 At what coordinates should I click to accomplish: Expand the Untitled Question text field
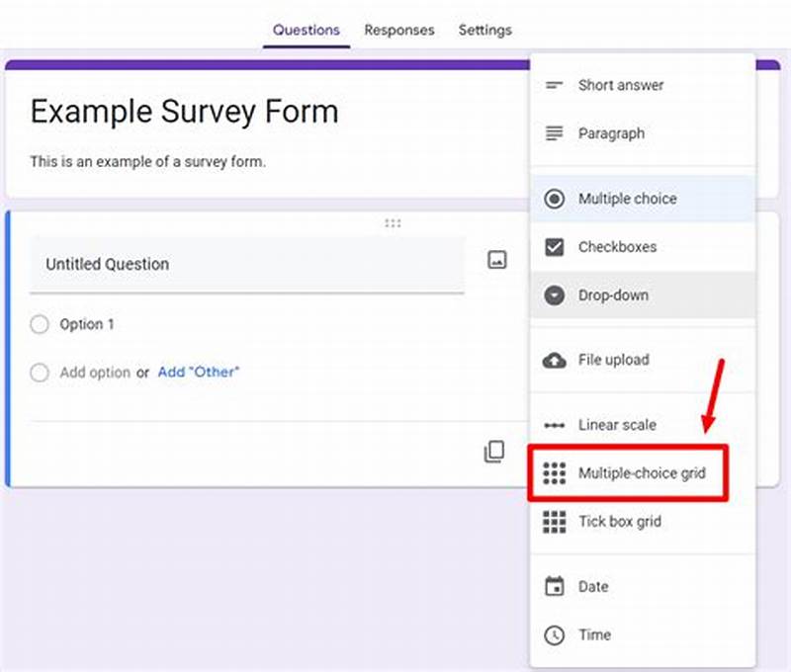[x=252, y=264]
